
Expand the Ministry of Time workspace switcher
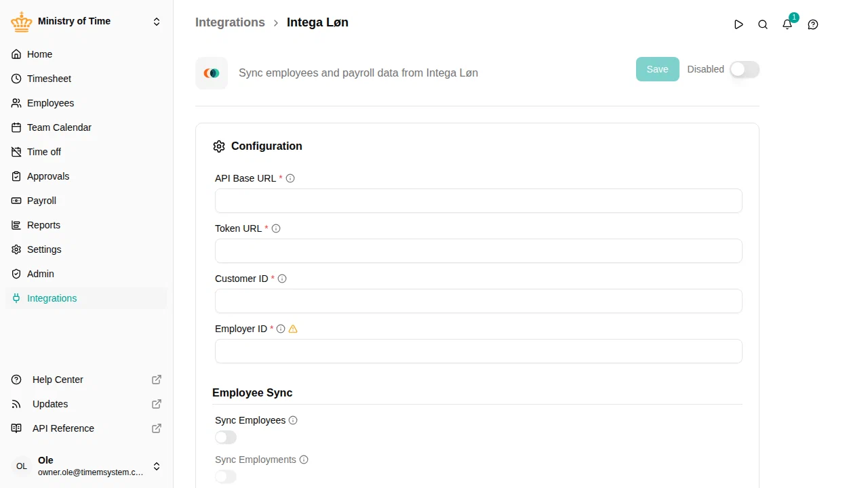click(x=157, y=22)
